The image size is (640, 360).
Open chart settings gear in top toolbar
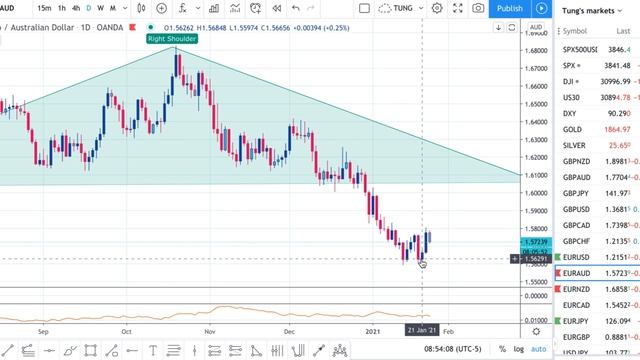click(437, 8)
